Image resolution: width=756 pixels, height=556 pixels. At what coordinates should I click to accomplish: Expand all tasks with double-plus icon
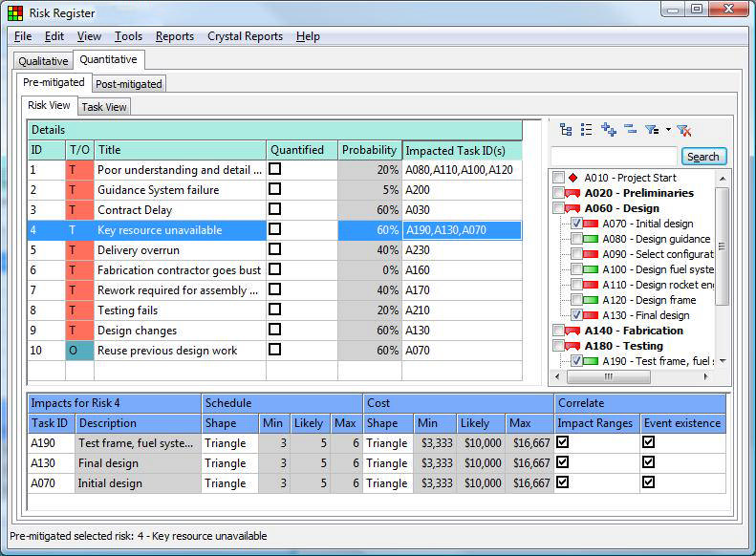[609, 130]
